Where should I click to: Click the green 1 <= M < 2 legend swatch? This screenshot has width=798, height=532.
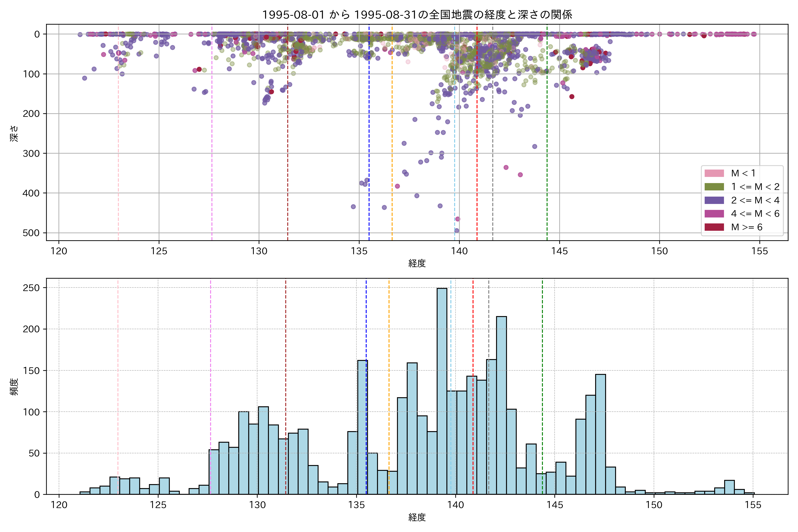pyautogui.click(x=714, y=187)
